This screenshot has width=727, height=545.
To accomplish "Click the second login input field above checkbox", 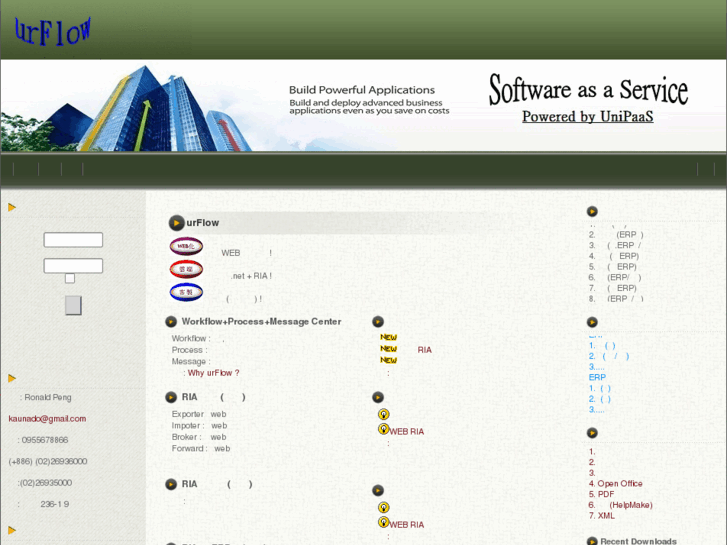I will [x=73, y=266].
